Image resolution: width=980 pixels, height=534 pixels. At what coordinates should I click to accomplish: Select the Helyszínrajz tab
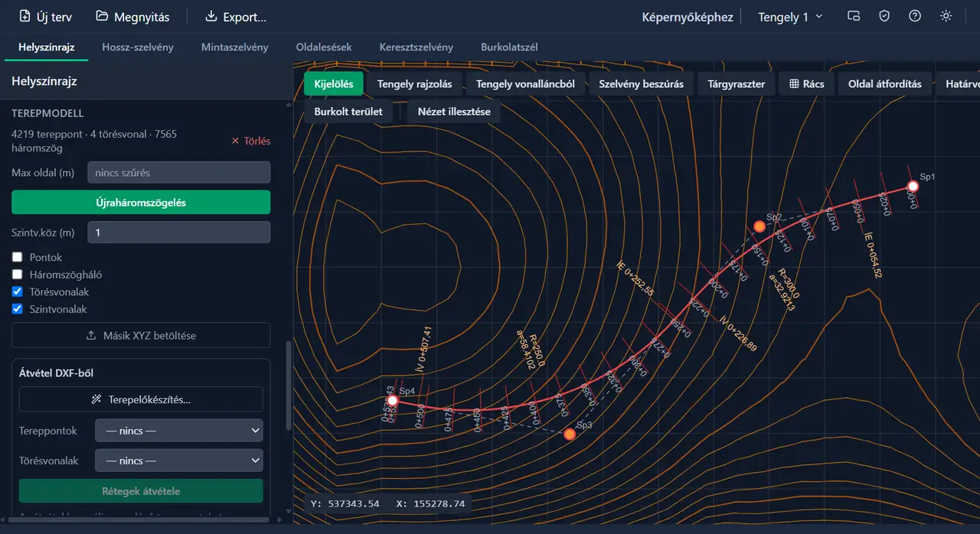[x=46, y=47]
